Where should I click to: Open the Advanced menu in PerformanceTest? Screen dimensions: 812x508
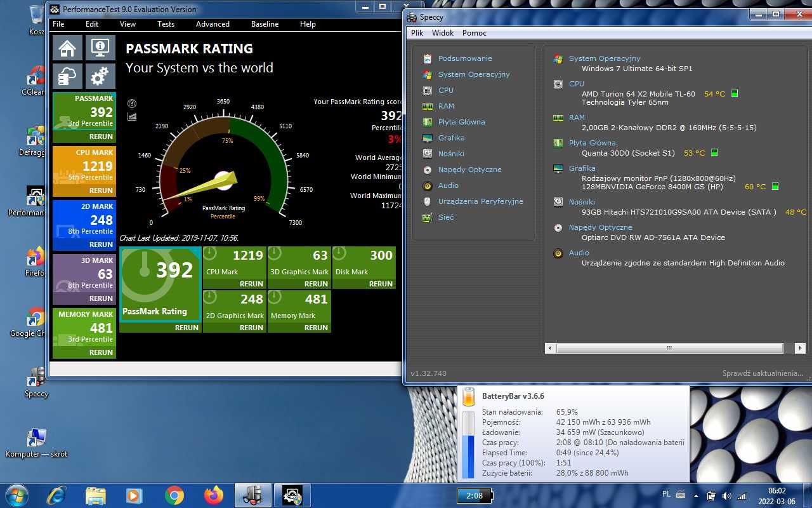tap(213, 24)
